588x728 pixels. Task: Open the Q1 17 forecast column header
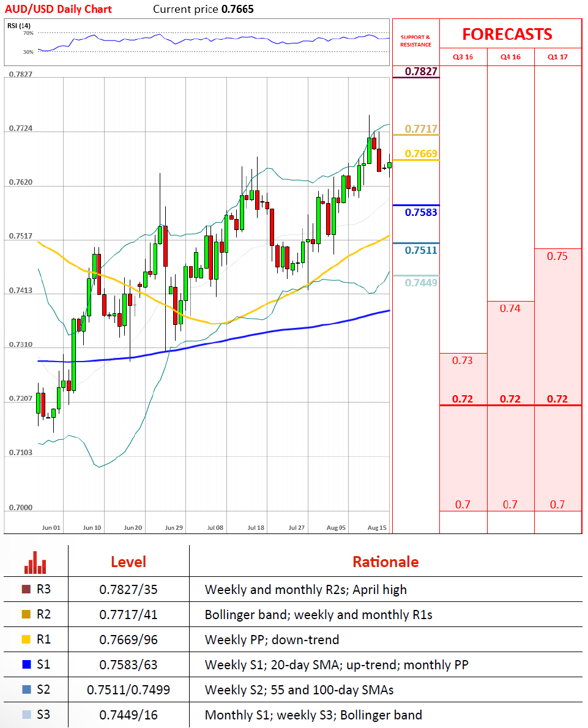[x=557, y=57]
